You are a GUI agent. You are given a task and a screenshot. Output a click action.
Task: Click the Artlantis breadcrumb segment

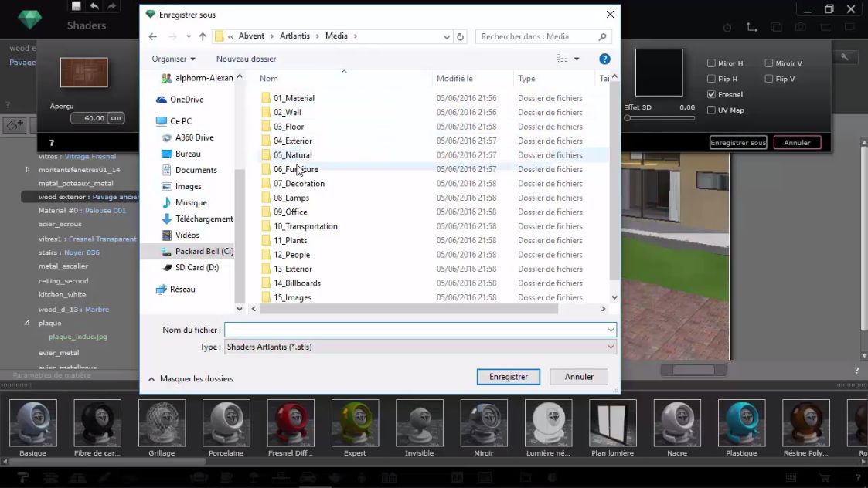(x=294, y=36)
